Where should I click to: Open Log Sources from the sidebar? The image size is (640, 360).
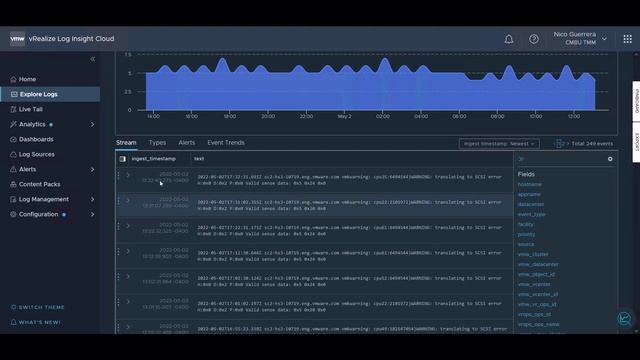(37, 154)
